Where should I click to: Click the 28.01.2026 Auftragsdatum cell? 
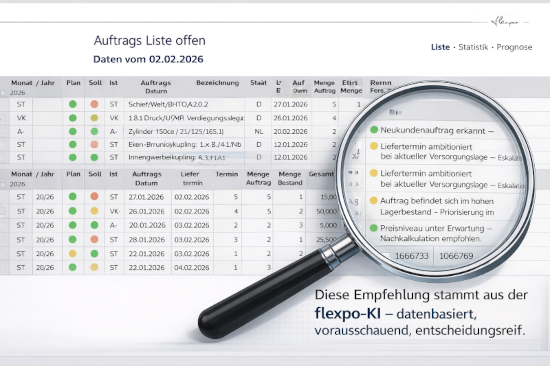coord(147,240)
